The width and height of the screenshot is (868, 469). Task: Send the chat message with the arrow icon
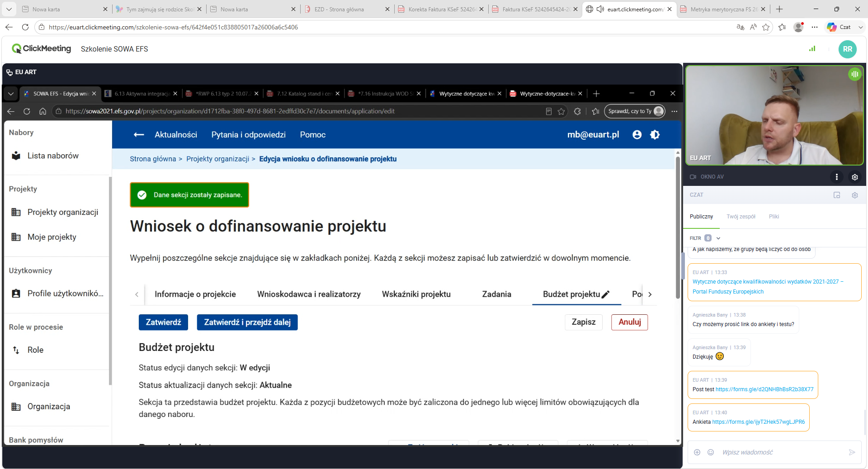pos(852,452)
